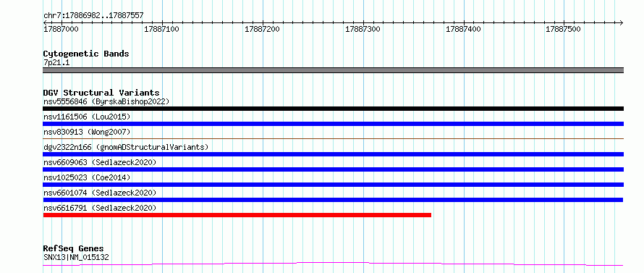Click the 'SNX13|NM_015132' gene label
Image resolution: width=644 pixels, height=273 pixels.
[76, 257]
